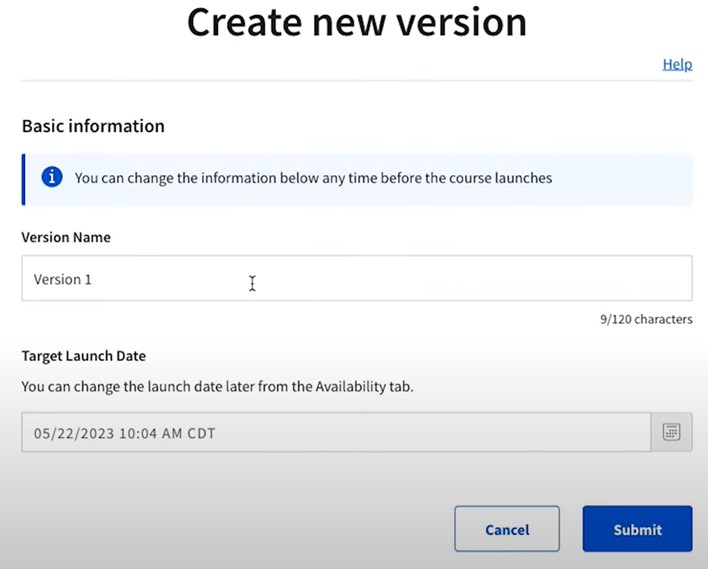Place cursor at I-beam in Version Name field
The width and height of the screenshot is (708, 569).
point(252,284)
